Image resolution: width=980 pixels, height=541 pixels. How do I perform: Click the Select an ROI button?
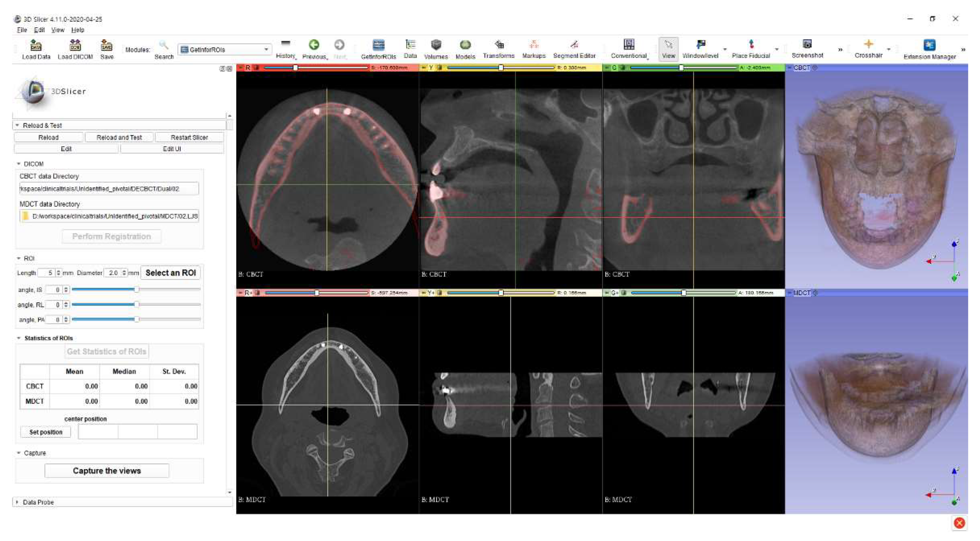pos(170,272)
